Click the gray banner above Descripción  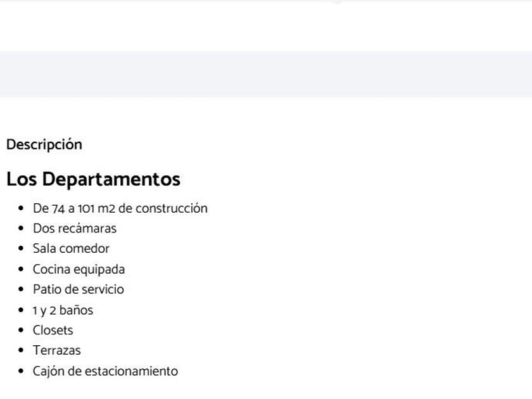(x=266, y=74)
